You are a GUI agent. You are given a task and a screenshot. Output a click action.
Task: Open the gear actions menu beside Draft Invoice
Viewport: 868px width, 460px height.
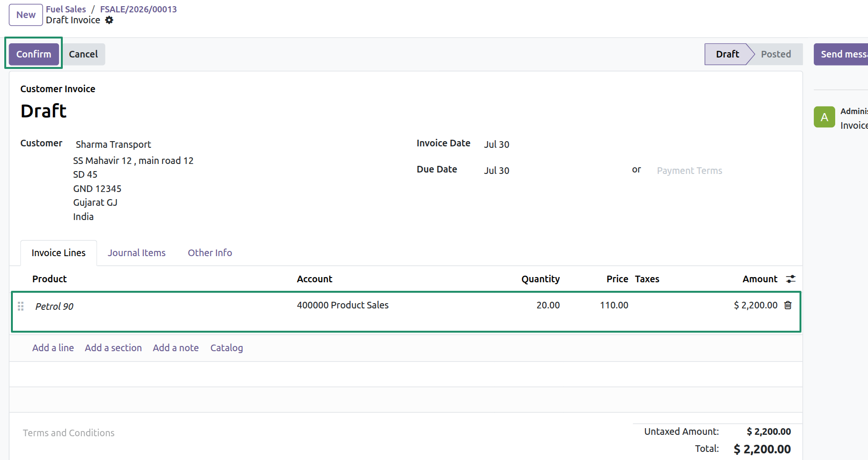pos(109,20)
